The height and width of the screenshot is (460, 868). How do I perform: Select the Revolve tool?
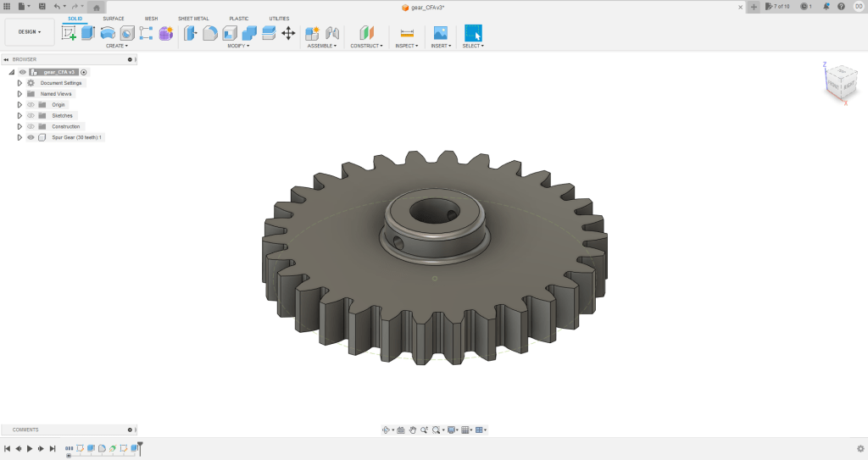pyautogui.click(x=108, y=33)
